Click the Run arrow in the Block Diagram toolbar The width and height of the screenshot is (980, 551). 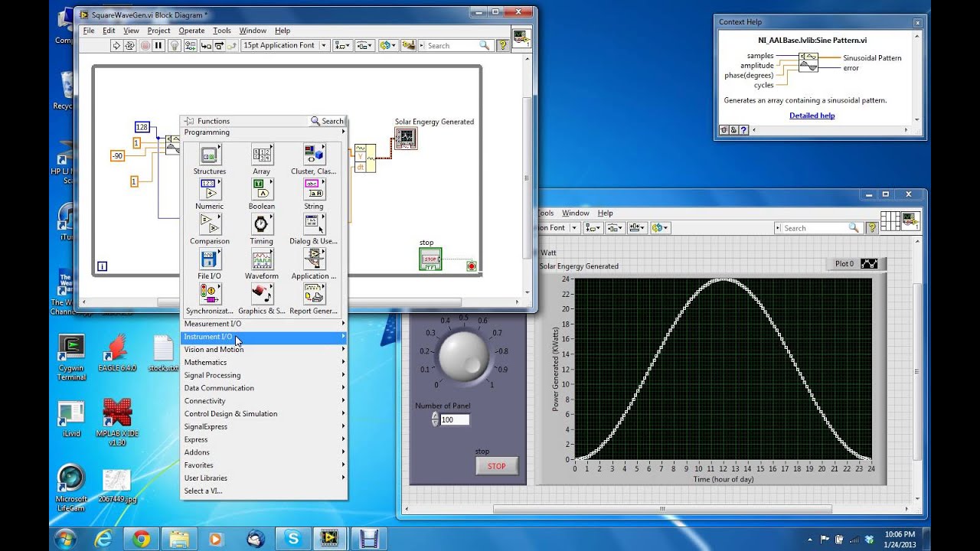pos(116,45)
